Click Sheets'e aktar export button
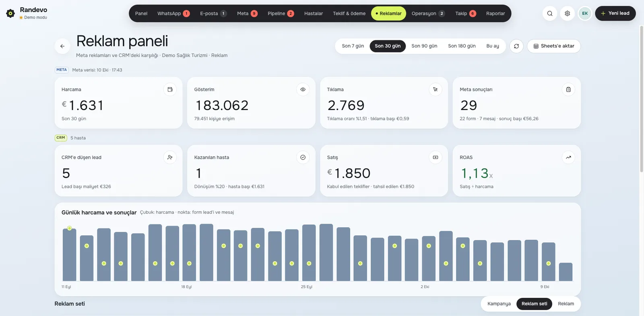This screenshot has height=316, width=644. tap(554, 46)
